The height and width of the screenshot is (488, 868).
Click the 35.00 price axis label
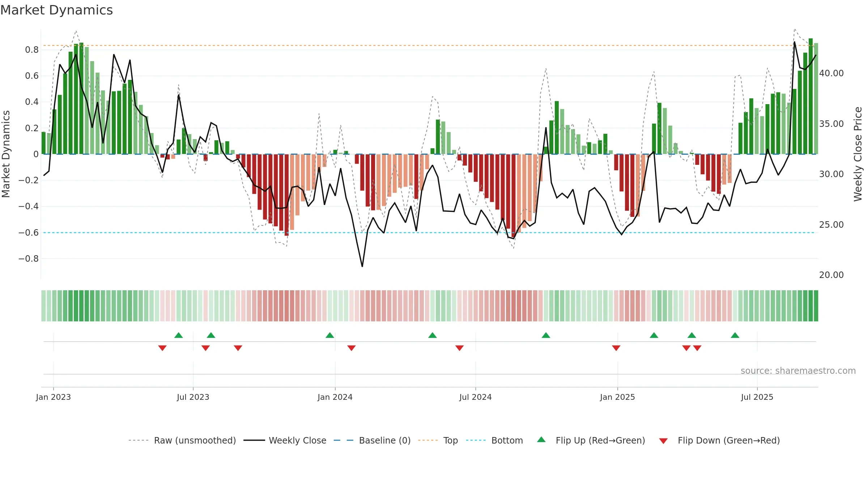click(x=831, y=124)
